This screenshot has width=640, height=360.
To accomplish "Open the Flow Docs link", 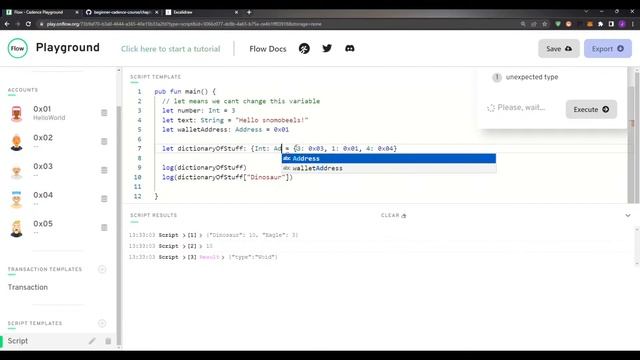I will click(268, 49).
